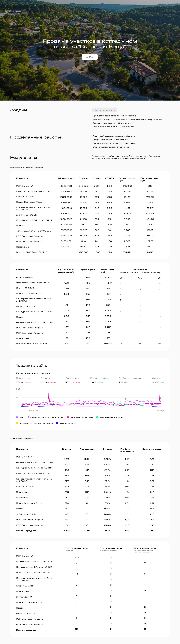The height and width of the screenshot is (644, 180).
Task: Toggle Переходы по ссылкам на сайтах checkbox
Action: click(17, 423)
